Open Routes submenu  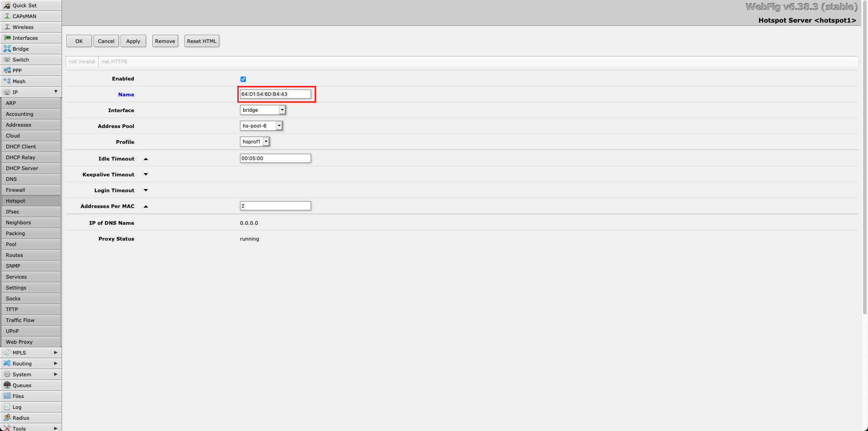point(31,255)
